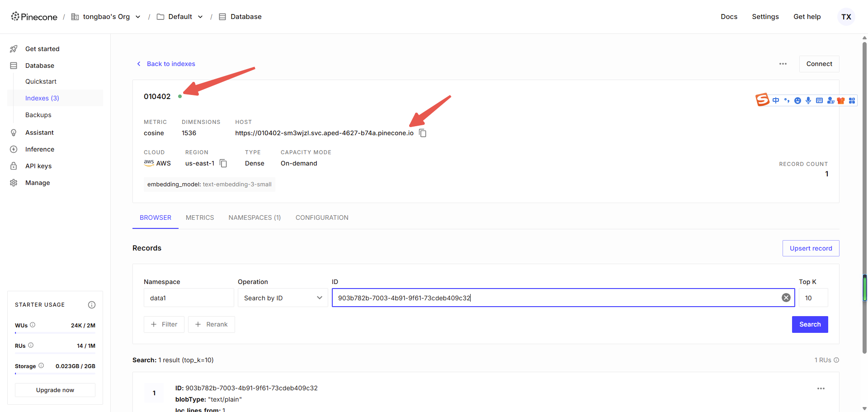Click the Namespace input field

point(189,298)
